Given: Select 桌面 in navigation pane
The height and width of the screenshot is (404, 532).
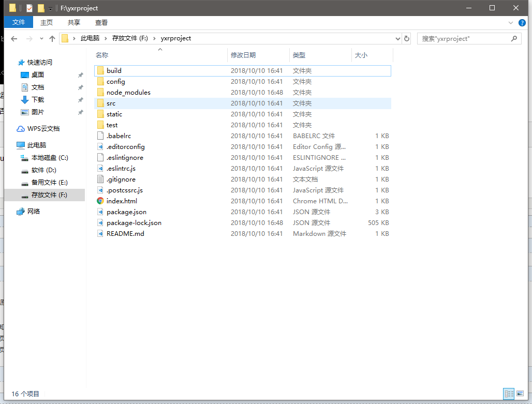Looking at the screenshot, I should point(38,74).
